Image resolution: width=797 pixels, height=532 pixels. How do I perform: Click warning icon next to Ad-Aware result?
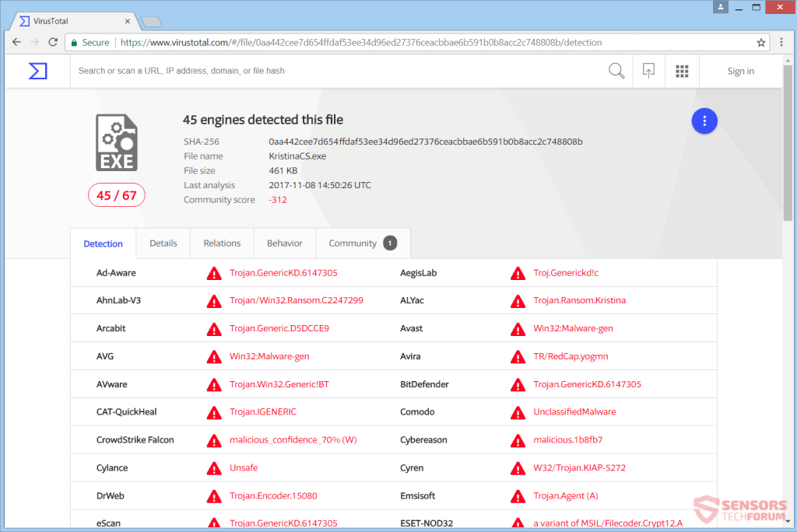pyautogui.click(x=214, y=273)
